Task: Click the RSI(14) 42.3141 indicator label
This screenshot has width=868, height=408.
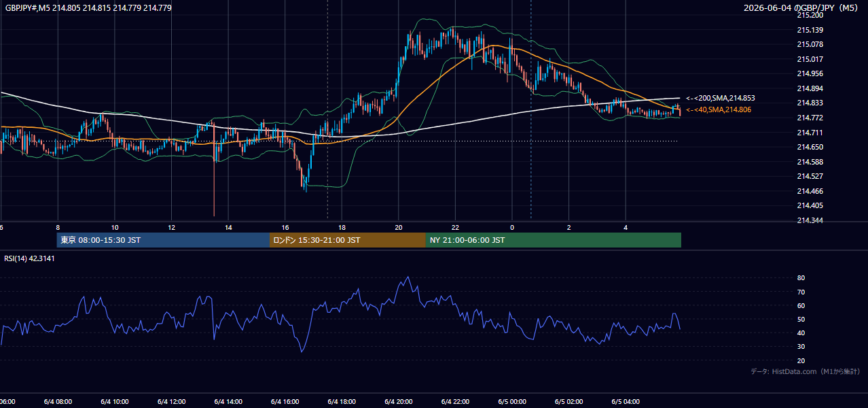Action: [x=29, y=258]
